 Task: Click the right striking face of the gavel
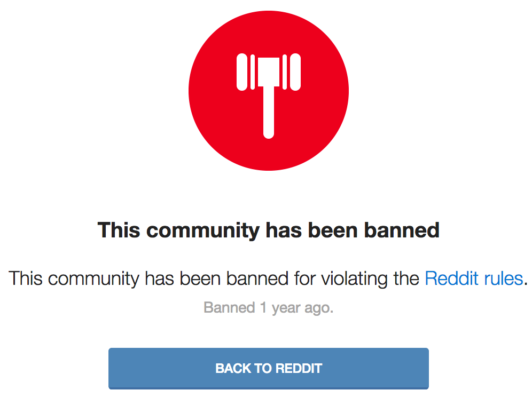(x=295, y=72)
